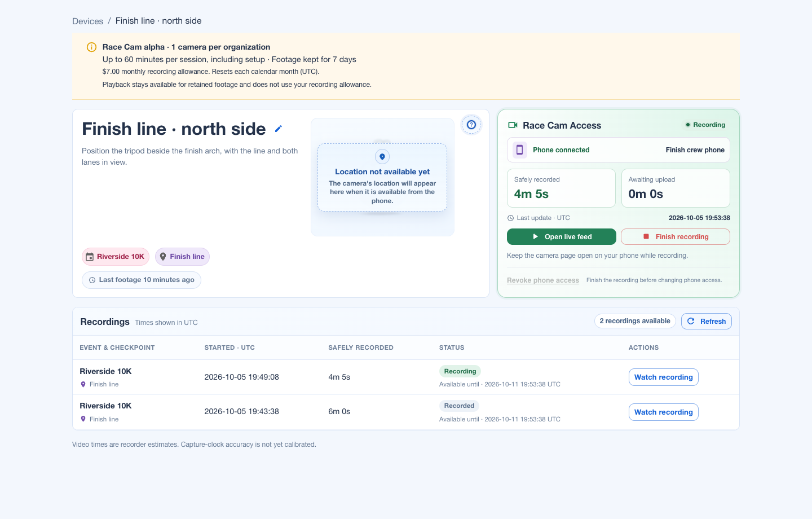Watch the recording started at 19:49:08
Image resolution: width=812 pixels, height=519 pixels.
point(664,377)
